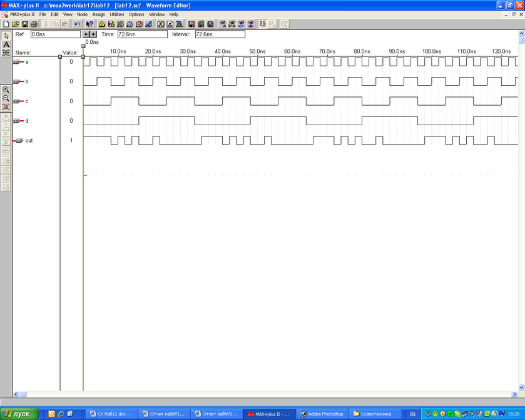Open the Node menu
The height and width of the screenshot is (420, 525).
tap(82, 14)
